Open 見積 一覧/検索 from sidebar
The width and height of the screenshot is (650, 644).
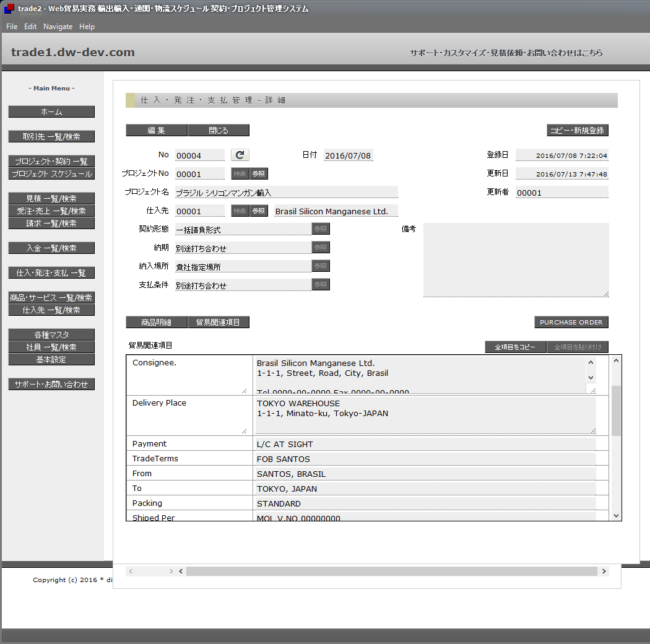click(x=51, y=198)
